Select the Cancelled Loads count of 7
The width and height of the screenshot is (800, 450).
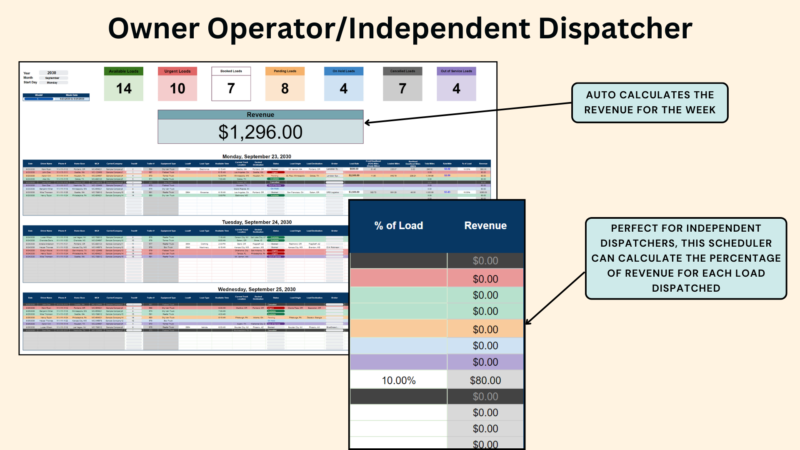(402, 88)
